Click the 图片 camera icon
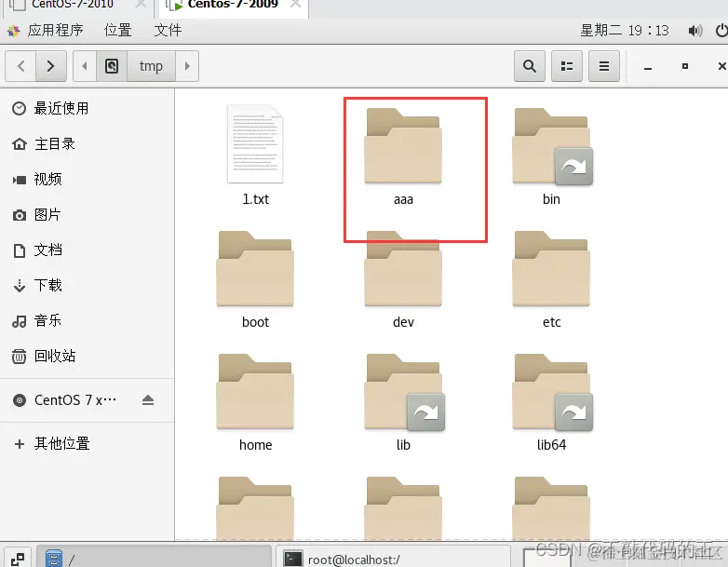 click(19, 215)
